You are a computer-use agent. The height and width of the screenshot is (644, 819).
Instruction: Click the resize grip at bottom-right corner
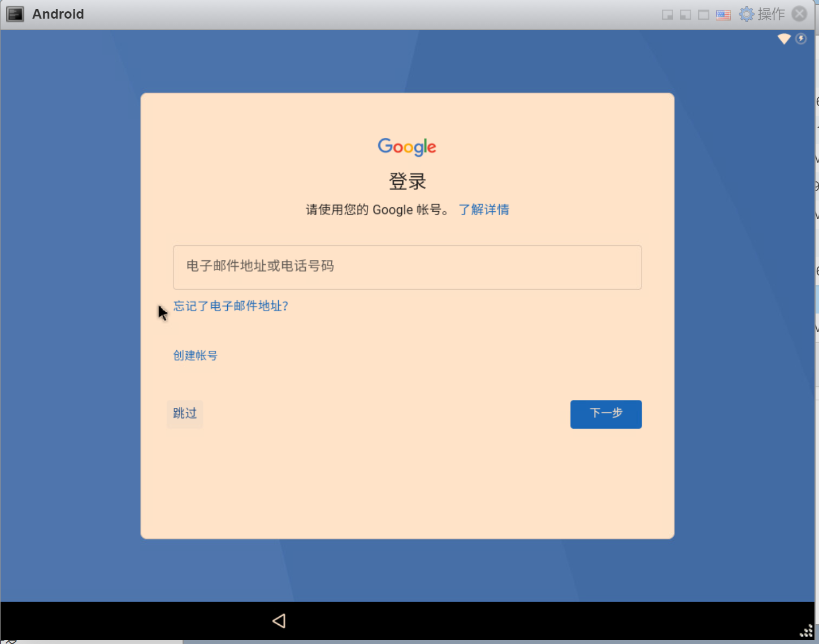click(x=807, y=631)
